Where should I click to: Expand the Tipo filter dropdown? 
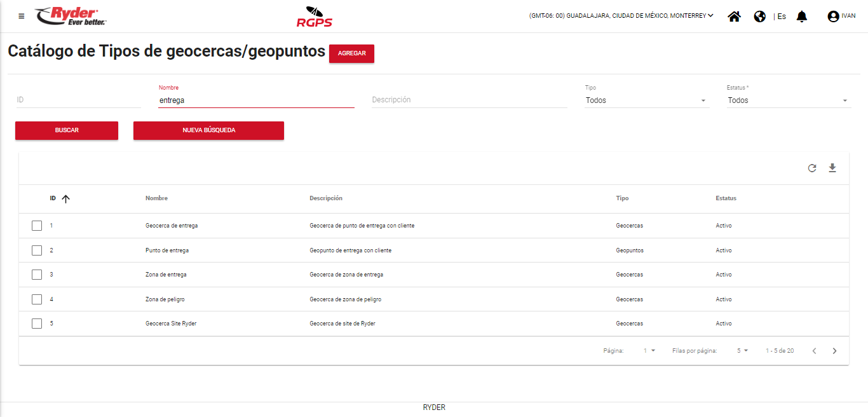[x=646, y=100]
